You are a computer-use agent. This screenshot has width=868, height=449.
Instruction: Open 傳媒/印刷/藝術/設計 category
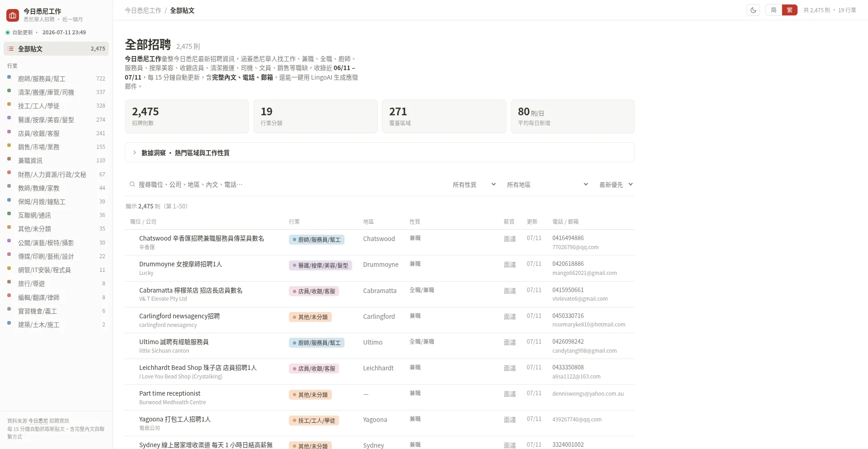(x=56, y=256)
